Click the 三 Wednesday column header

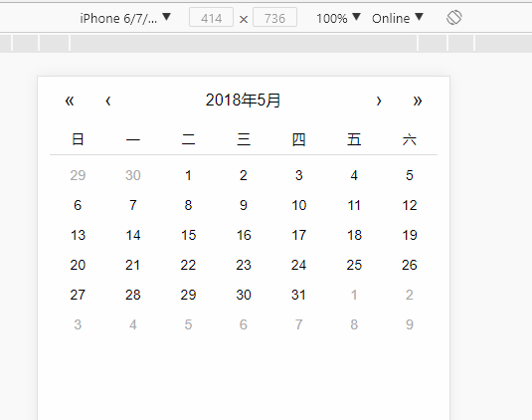tap(244, 139)
